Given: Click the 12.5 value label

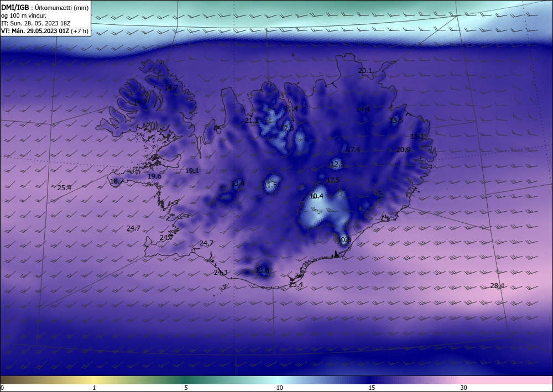Looking at the screenshot, I should (x=337, y=164).
